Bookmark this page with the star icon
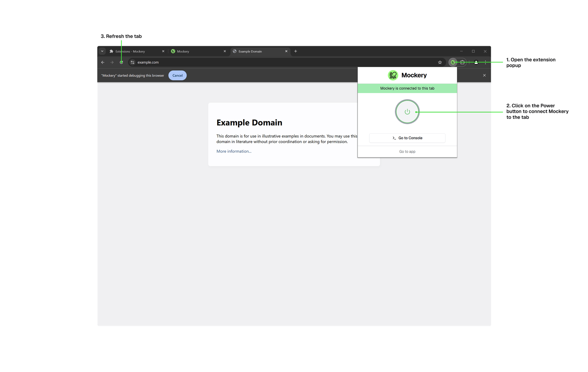Viewport: 588px width, 372px height. point(440,62)
